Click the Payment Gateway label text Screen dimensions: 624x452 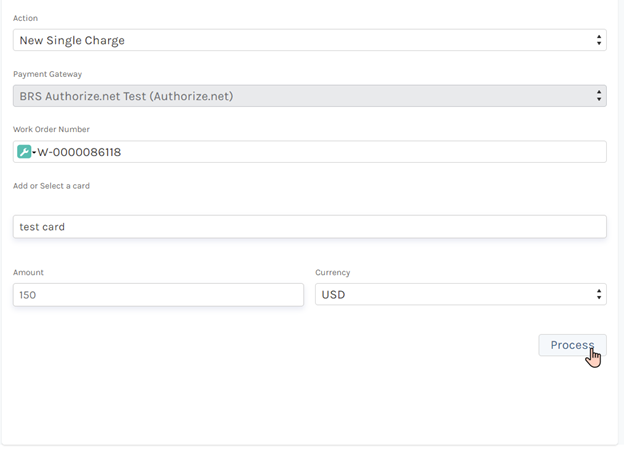(x=47, y=73)
